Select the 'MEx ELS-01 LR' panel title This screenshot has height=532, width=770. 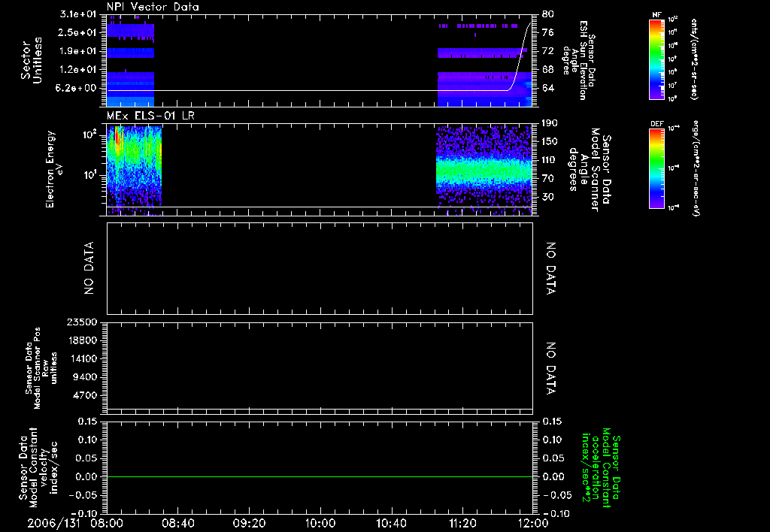point(150,116)
